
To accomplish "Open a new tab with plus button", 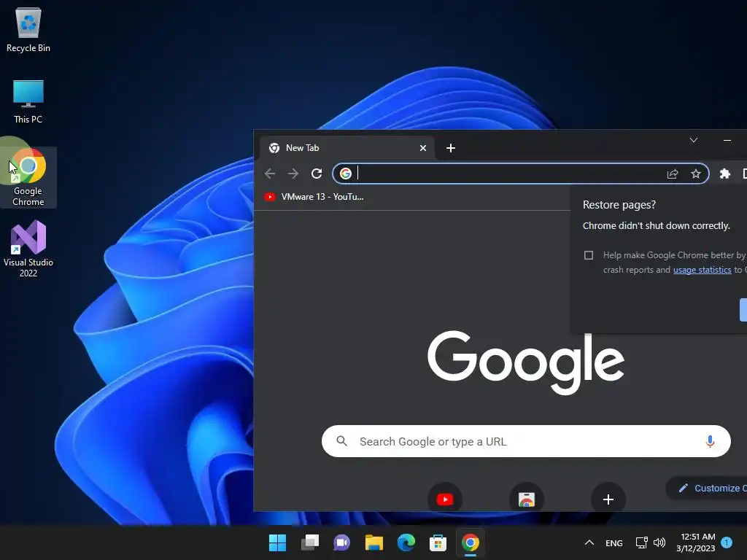I will click(x=451, y=148).
